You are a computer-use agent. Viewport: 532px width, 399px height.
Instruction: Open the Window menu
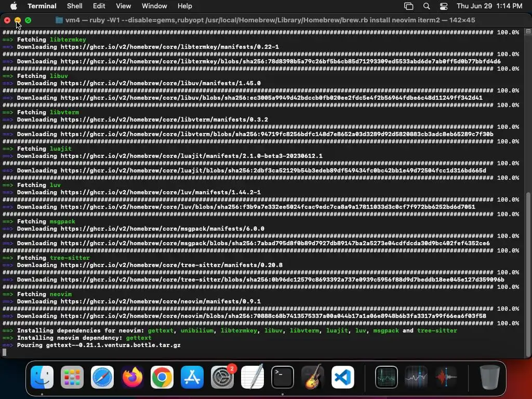pyautogui.click(x=154, y=6)
